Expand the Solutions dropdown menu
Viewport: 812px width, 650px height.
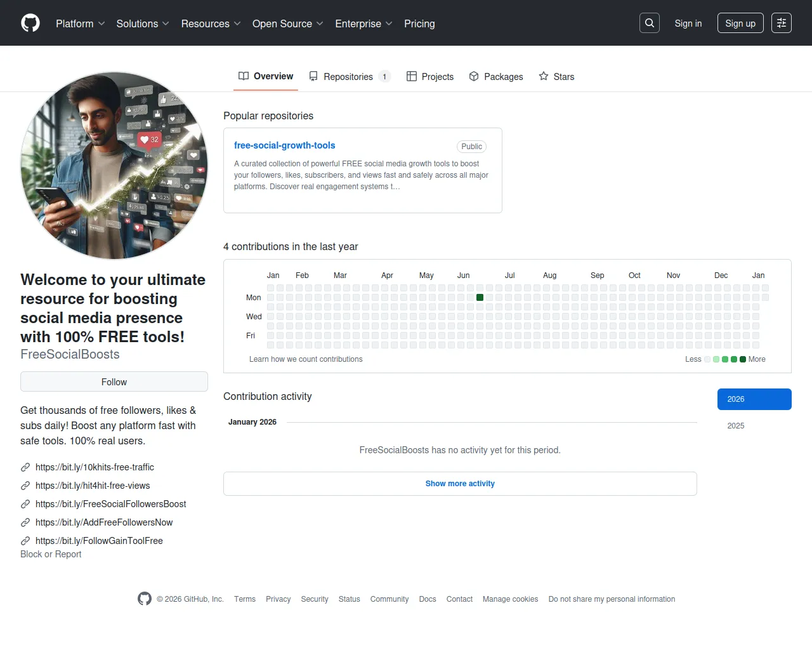click(x=143, y=23)
